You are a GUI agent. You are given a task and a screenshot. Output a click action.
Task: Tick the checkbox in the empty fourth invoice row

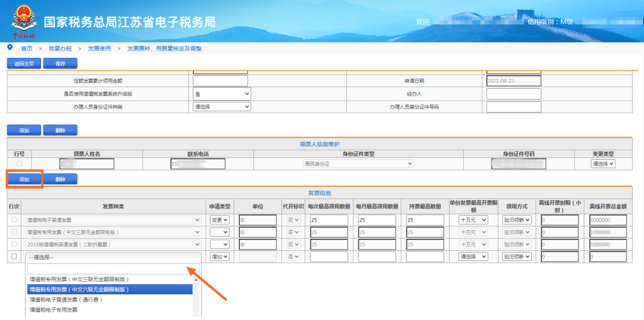click(x=14, y=256)
